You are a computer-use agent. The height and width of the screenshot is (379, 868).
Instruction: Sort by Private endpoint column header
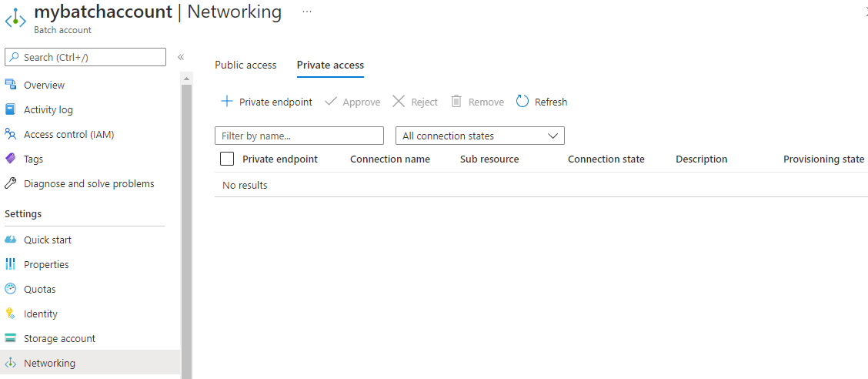(x=280, y=159)
